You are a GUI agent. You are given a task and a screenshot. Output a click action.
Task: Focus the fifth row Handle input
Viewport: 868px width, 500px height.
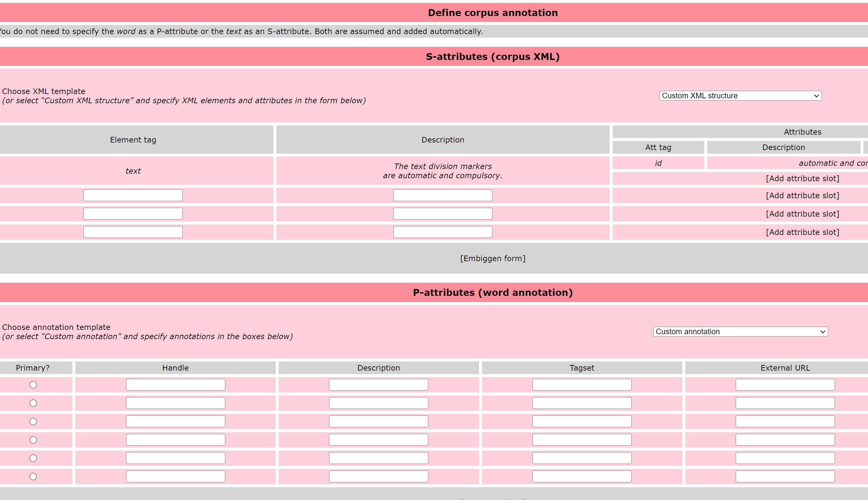[x=175, y=458]
